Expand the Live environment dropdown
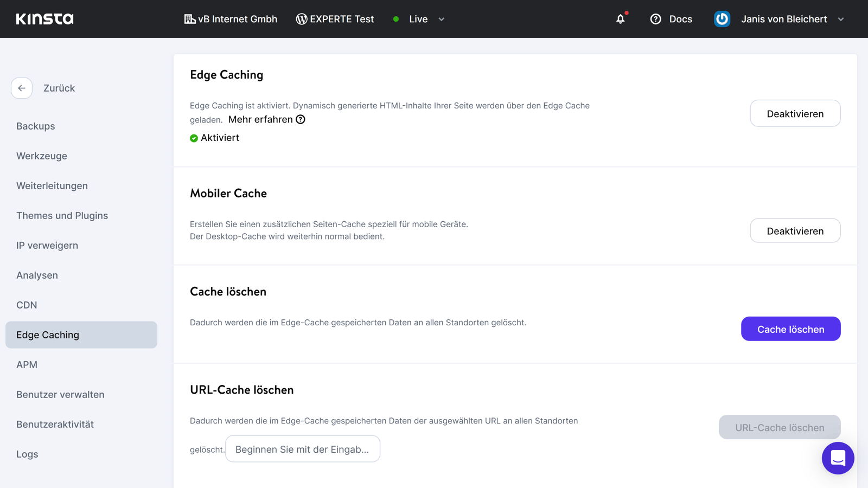 pyautogui.click(x=441, y=19)
